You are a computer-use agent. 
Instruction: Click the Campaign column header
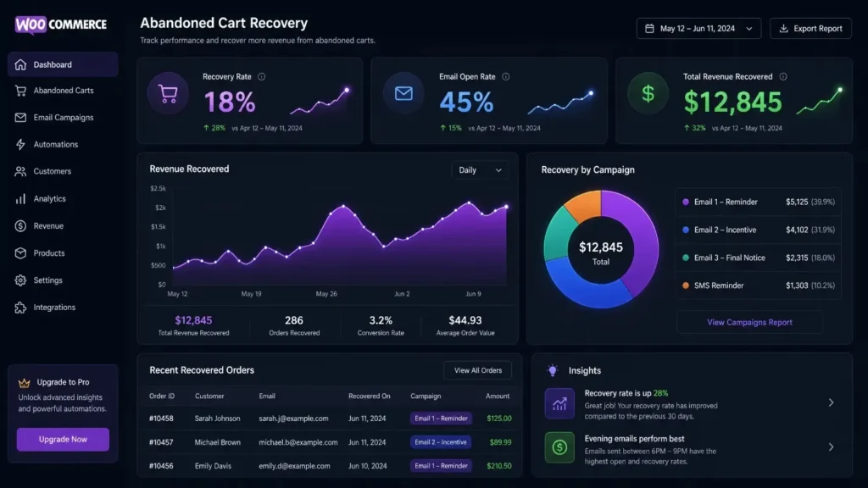(426, 396)
